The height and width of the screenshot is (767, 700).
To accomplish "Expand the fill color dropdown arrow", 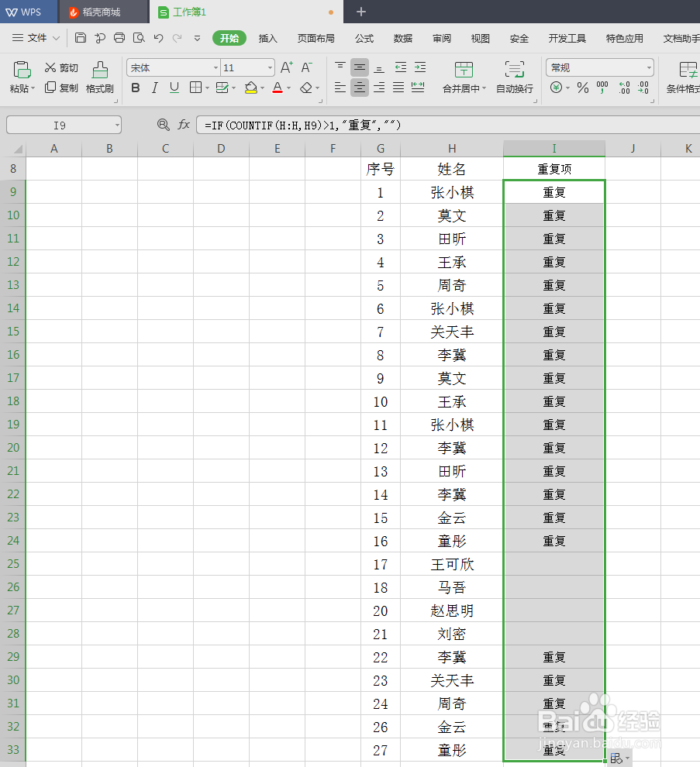I will [x=263, y=88].
